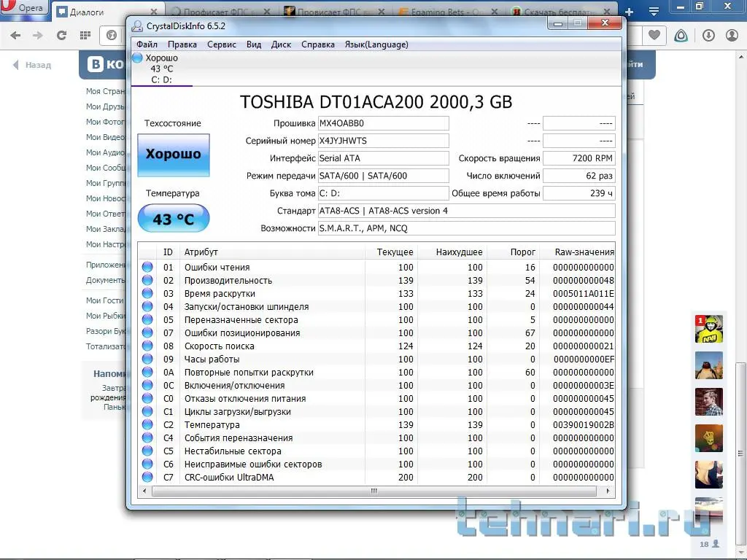This screenshot has height=560, width=747.
Task: Click the status orb for Время раскрутки row
Action: [x=147, y=293]
